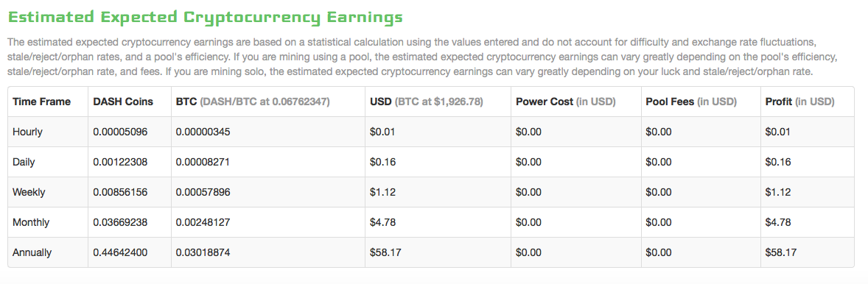The image size is (868, 284).
Task: Select the Weekly row label
Action: click(x=29, y=192)
